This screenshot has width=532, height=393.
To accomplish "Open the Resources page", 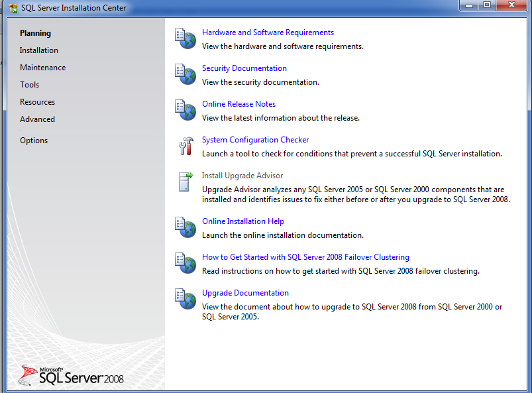I will click(x=37, y=102).
